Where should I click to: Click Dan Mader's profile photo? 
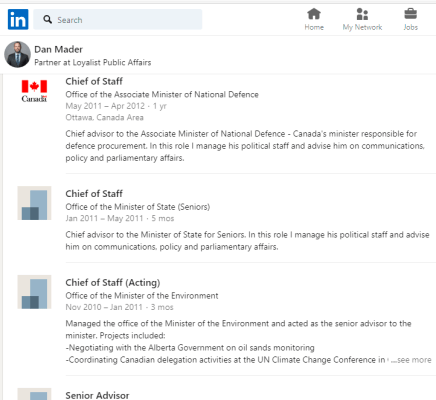click(x=17, y=54)
